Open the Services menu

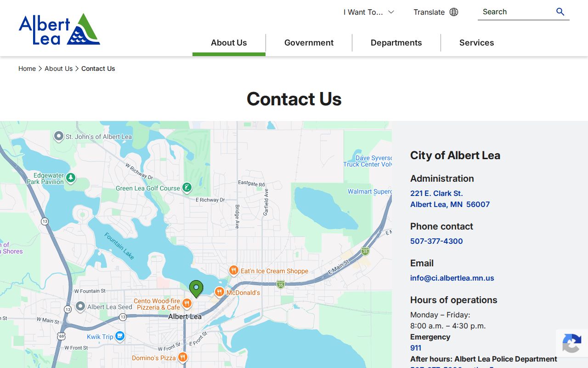pyautogui.click(x=476, y=43)
